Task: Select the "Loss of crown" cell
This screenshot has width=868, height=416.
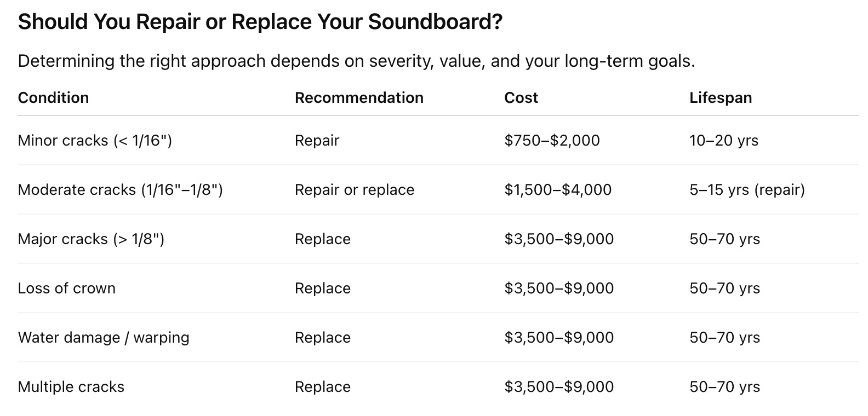Action: (66, 288)
